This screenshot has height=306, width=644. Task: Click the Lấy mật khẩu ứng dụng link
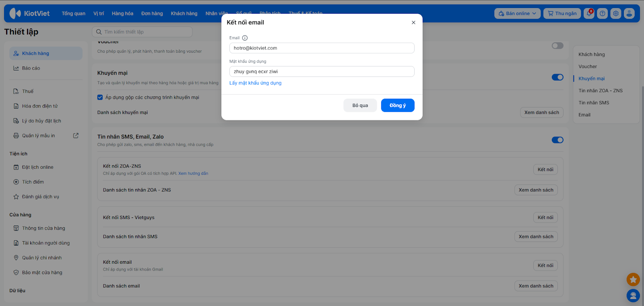255,83
